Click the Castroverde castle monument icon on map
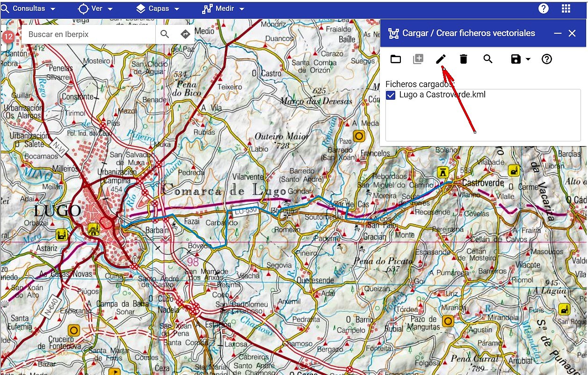The width and height of the screenshot is (588, 375). (443, 172)
